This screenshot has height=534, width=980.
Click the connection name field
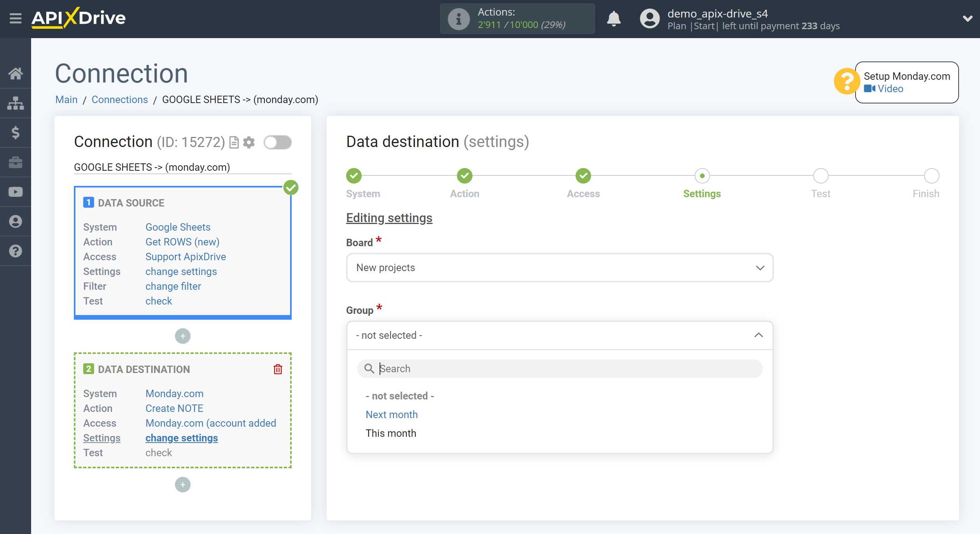click(183, 167)
